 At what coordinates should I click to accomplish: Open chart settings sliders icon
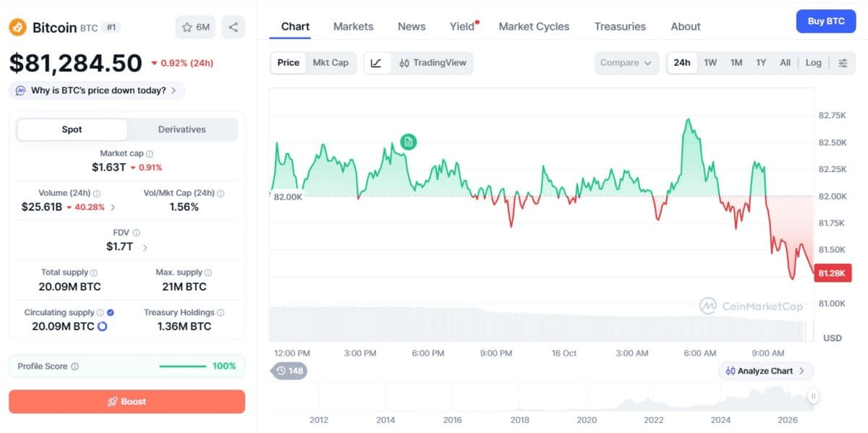pyautogui.click(x=843, y=63)
